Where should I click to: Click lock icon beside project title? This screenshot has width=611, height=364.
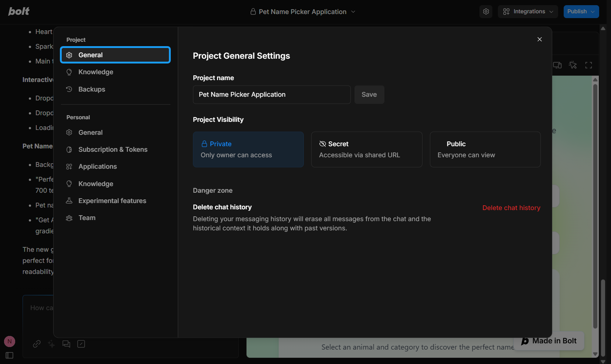click(253, 12)
